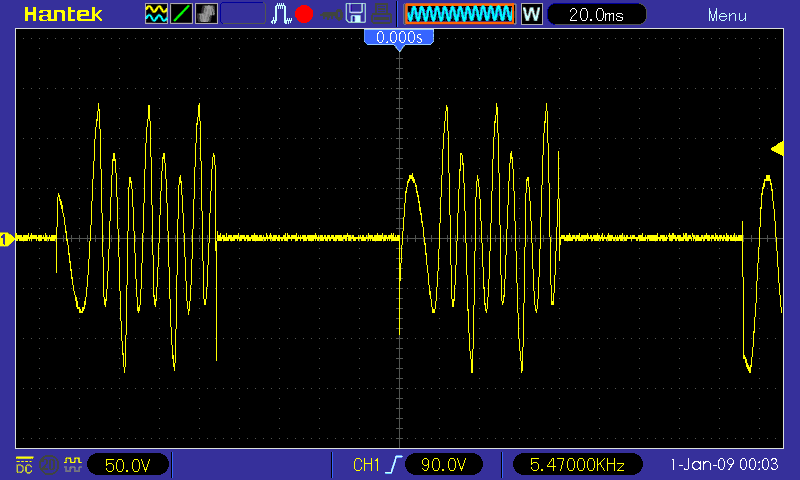This screenshot has height=480, width=800.
Task: Click the gray persistence waveform icon
Action: [x=206, y=14]
